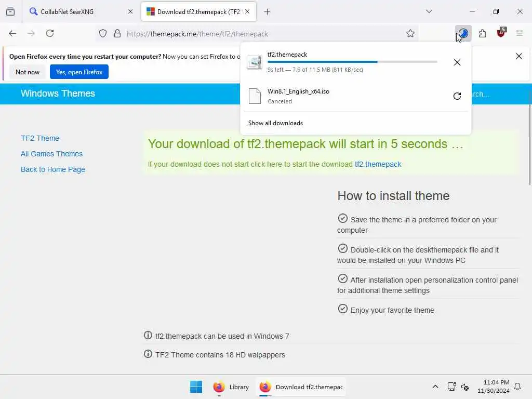Dismiss the Firefox startup notification bar

(x=519, y=56)
